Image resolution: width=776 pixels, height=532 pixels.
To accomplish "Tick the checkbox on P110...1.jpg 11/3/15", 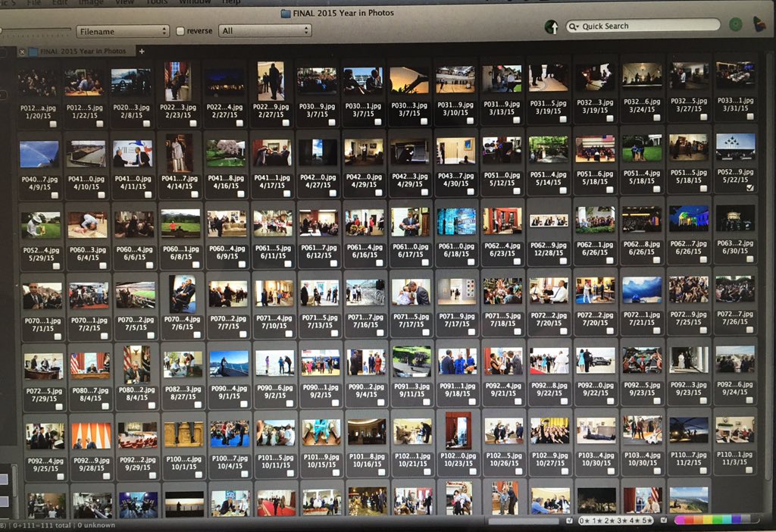I will point(749,470).
